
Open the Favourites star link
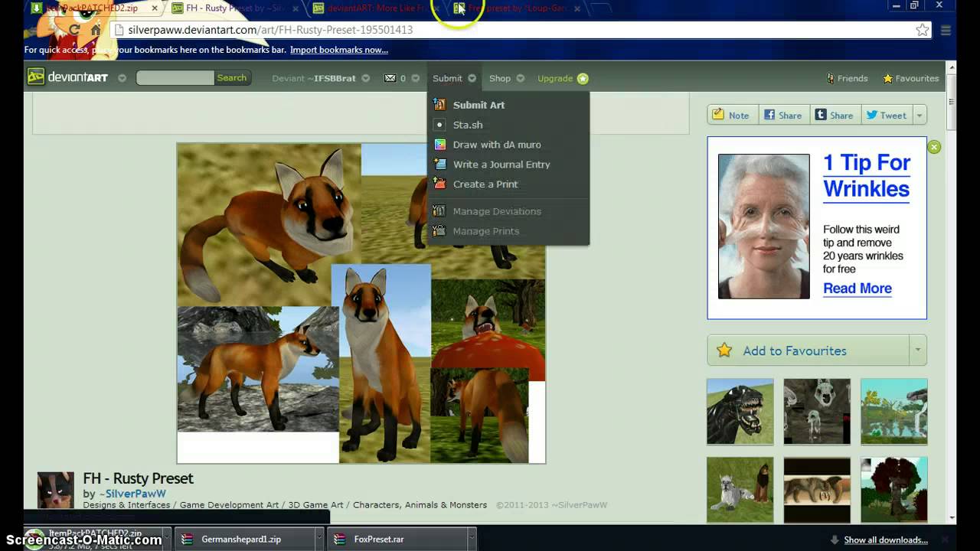point(911,78)
